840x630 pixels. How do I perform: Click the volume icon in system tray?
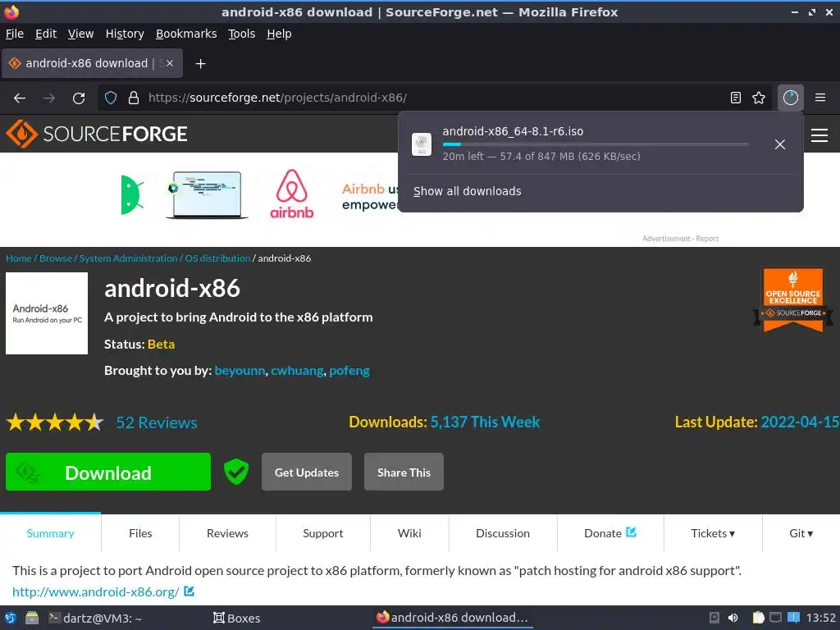point(733,618)
